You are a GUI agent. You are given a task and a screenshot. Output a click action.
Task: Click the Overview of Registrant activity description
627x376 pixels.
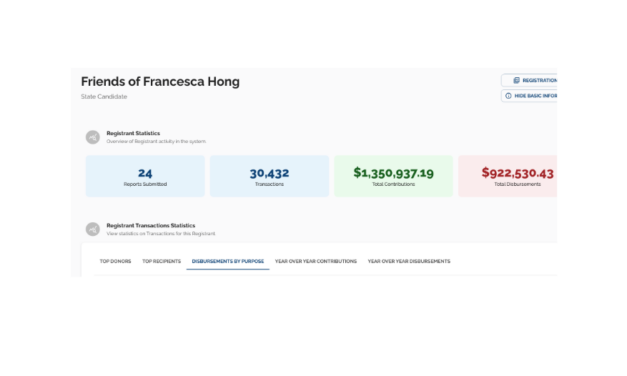click(156, 142)
